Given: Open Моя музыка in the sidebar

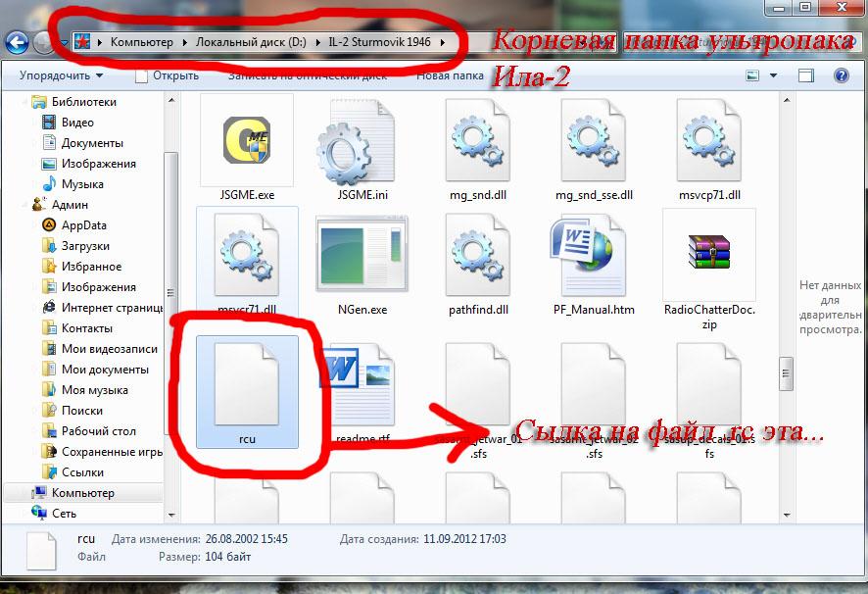Looking at the screenshot, I should [85, 389].
